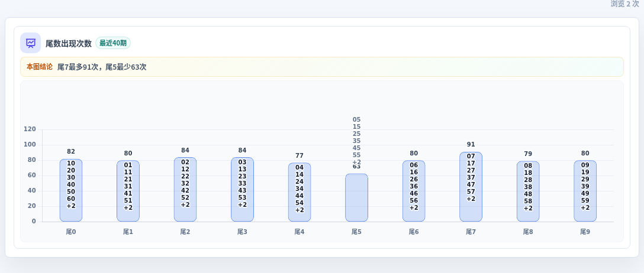
Task: Select the 尾0 bar showing 82
Action: coord(71,190)
